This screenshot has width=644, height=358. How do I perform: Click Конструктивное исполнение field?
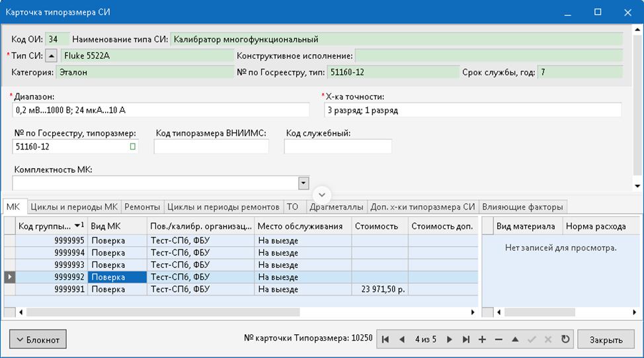coord(489,56)
